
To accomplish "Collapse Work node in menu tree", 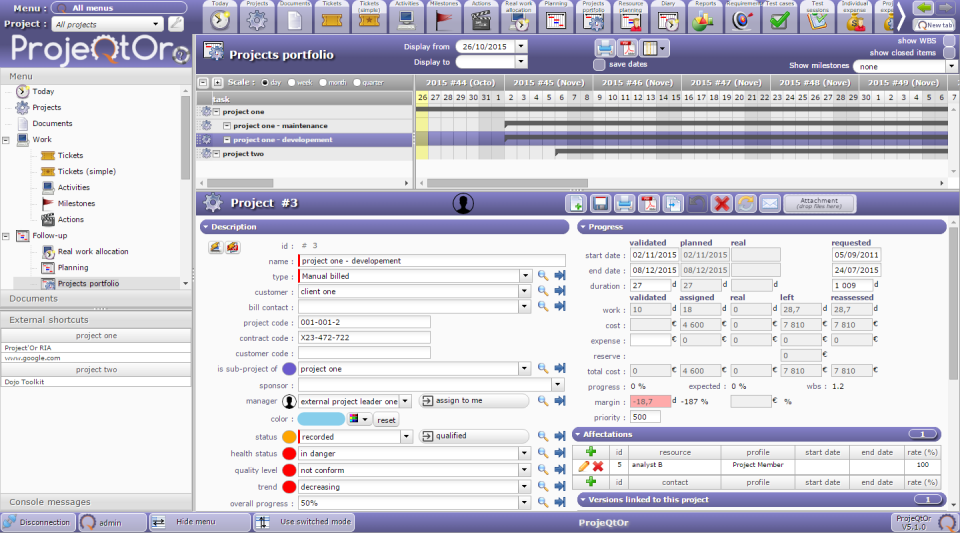I will (x=6, y=140).
